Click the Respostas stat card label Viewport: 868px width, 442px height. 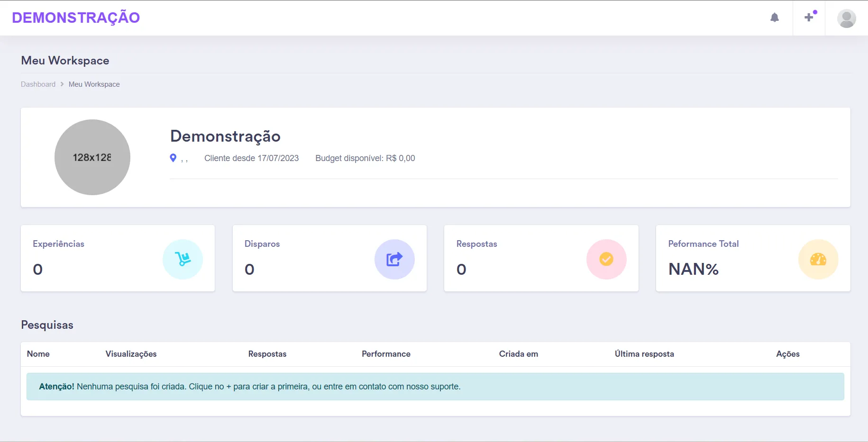tap(477, 244)
